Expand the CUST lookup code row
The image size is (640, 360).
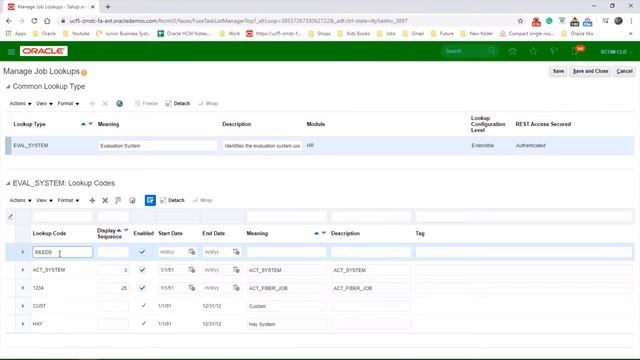point(23,306)
